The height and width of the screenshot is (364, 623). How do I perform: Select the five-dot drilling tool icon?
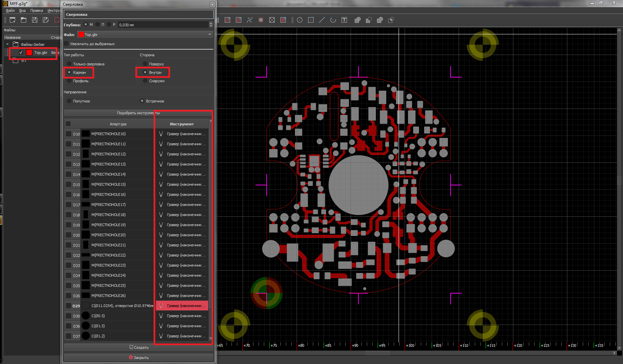click(272, 20)
